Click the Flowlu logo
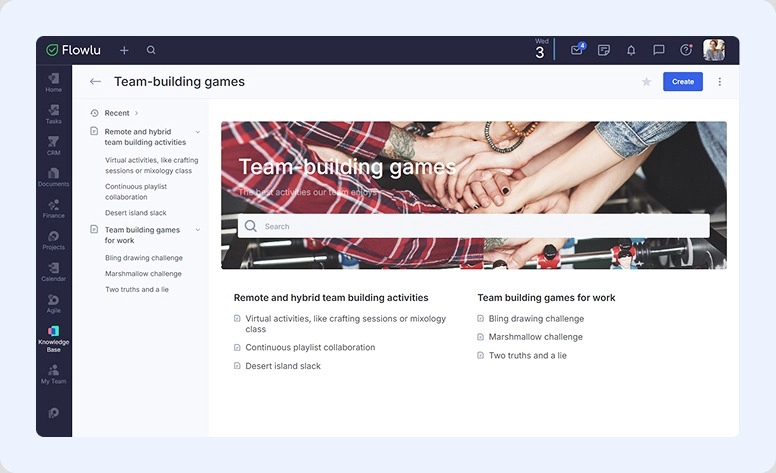Screen dimensions: 776x473 pos(73,50)
